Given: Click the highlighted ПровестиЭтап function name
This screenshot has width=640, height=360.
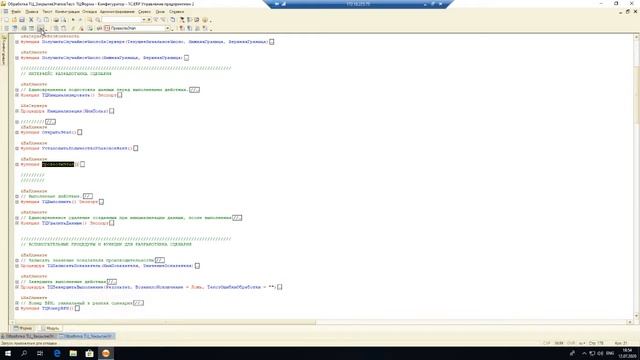Looking at the screenshot, I should click(x=58, y=164).
